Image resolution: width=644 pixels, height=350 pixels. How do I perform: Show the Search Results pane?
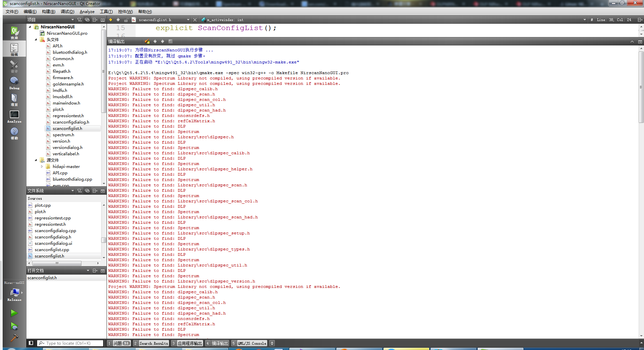click(x=151, y=343)
